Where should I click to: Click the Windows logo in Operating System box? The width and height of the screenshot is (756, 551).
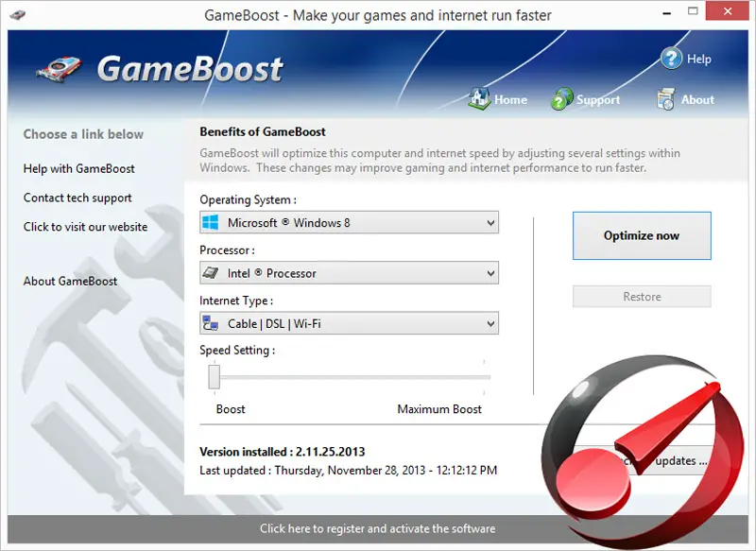pyautogui.click(x=211, y=223)
